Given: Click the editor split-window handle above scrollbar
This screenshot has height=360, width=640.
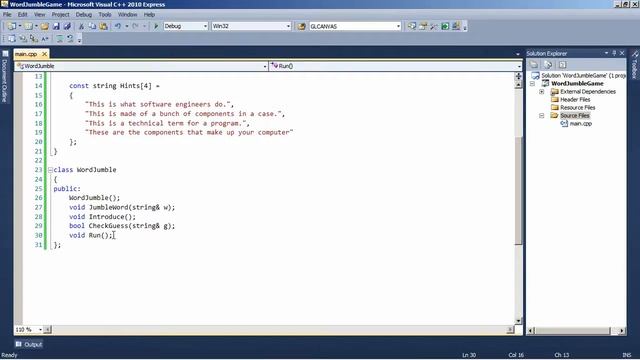Looking at the screenshot, I should click(x=518, y=76).
